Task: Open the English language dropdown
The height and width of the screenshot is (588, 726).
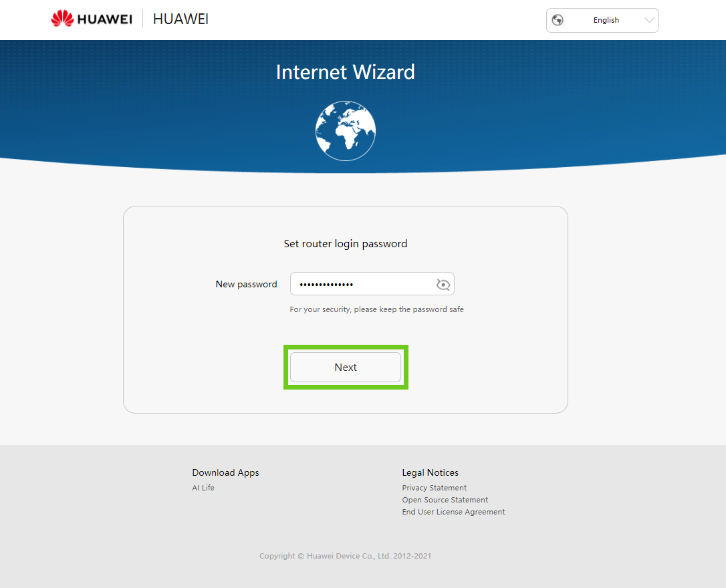Action: 606,20
